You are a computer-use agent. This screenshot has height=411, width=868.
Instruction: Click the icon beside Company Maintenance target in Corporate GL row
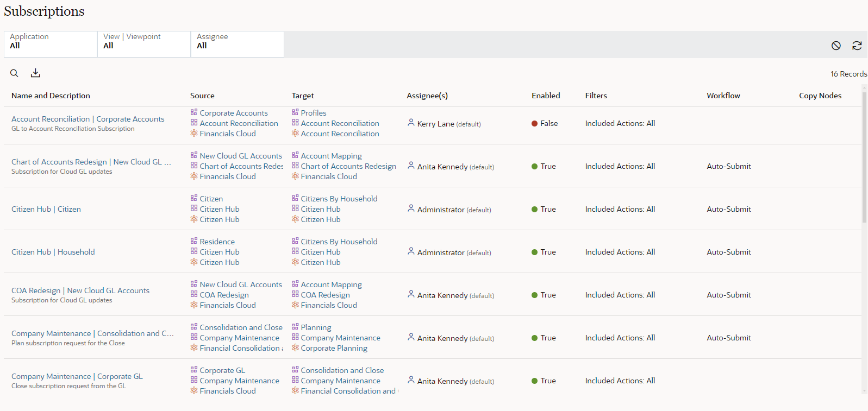[295, 380]
